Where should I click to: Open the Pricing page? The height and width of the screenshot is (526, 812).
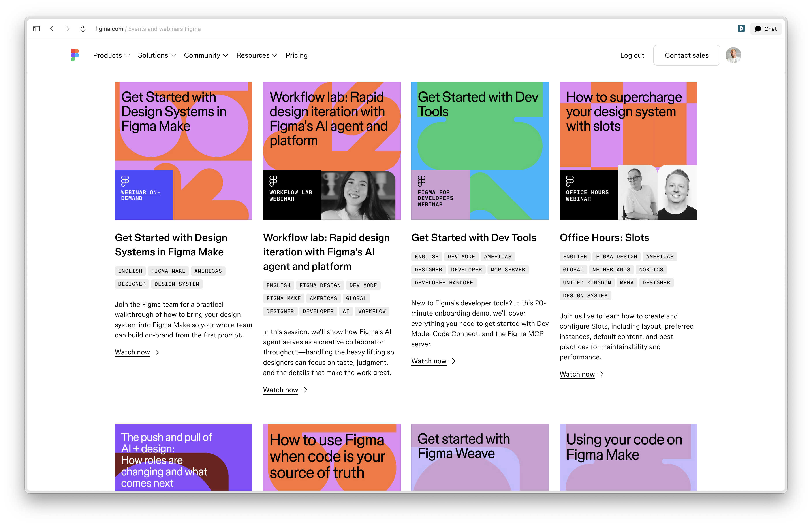pos(297,55)
